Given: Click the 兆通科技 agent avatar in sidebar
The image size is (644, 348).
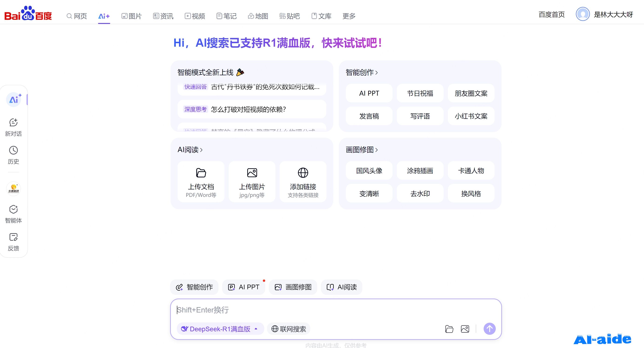Looking at the screenshot, I should (13, 189).
